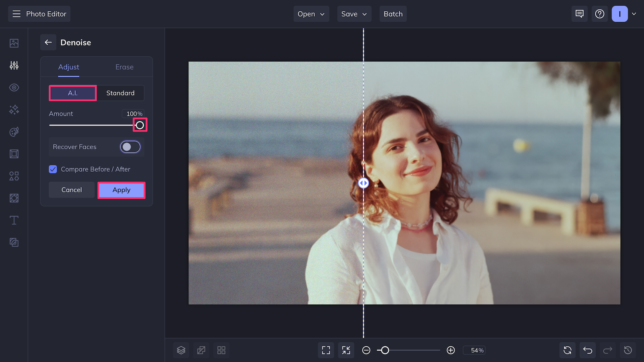Apply the denoise settings

coord(121,190)
